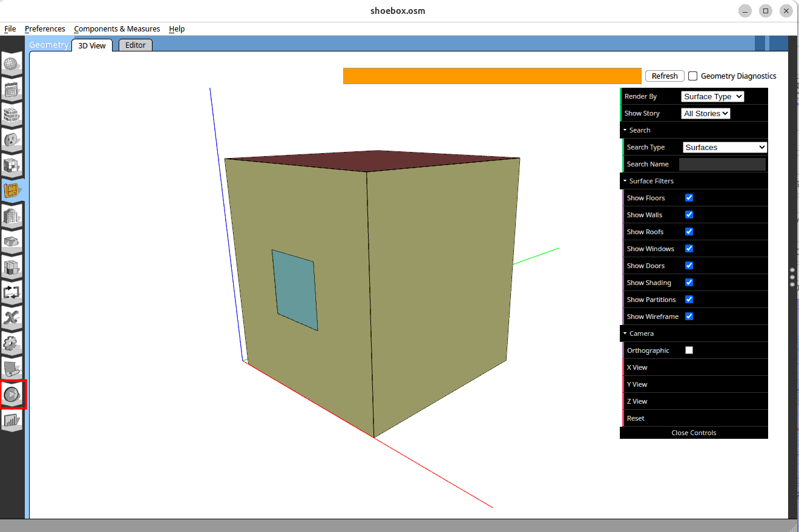Open the HVAC Systems loop icon
The height and width of the screenshot is (532, 799).
click(x=12, y=292)
